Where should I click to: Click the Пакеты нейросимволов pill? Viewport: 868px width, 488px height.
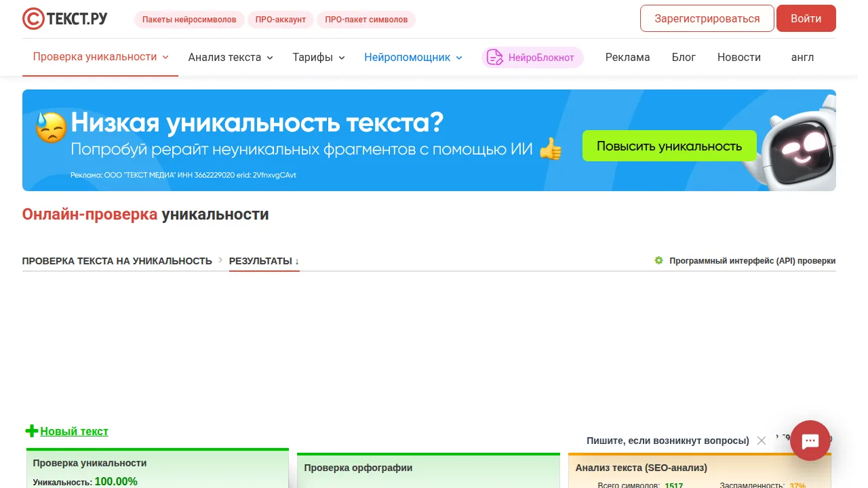(x=189, y=20)
